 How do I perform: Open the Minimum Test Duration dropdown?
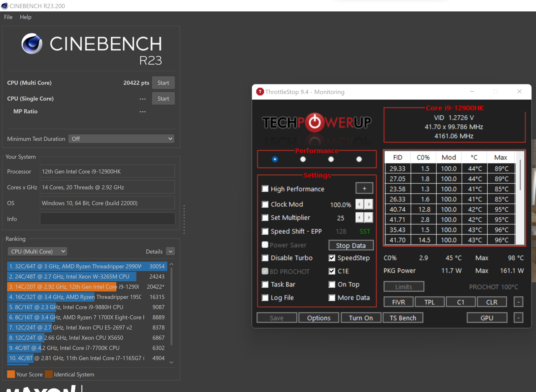pos(121,139)
